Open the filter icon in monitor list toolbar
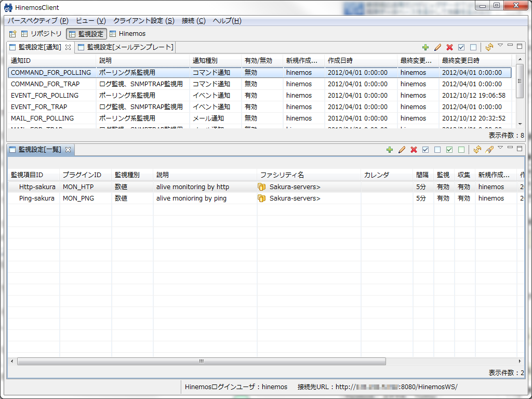 489,150
